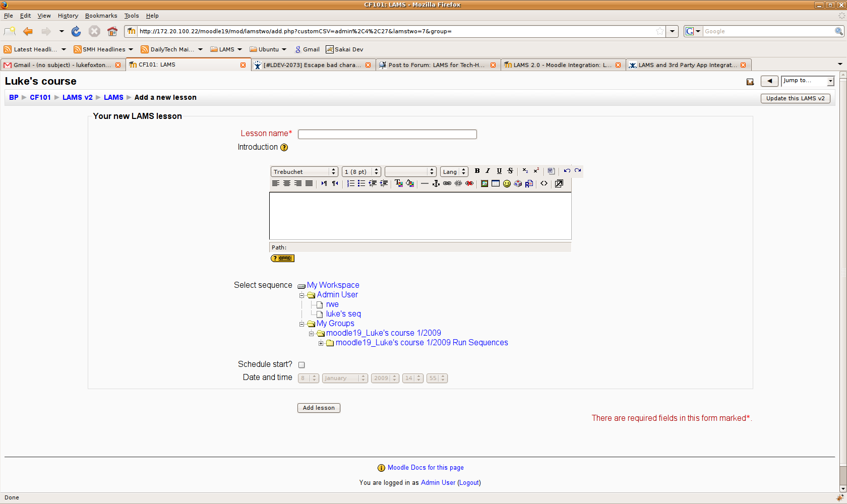Switch to the Post to Forum tab
Viewport: 847px width, 504px height.
[436, 65]
